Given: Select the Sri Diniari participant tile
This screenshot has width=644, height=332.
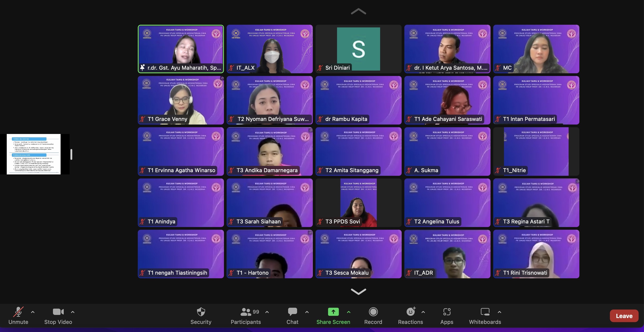Looking at the screenshot, I should (x=358, y=49).
